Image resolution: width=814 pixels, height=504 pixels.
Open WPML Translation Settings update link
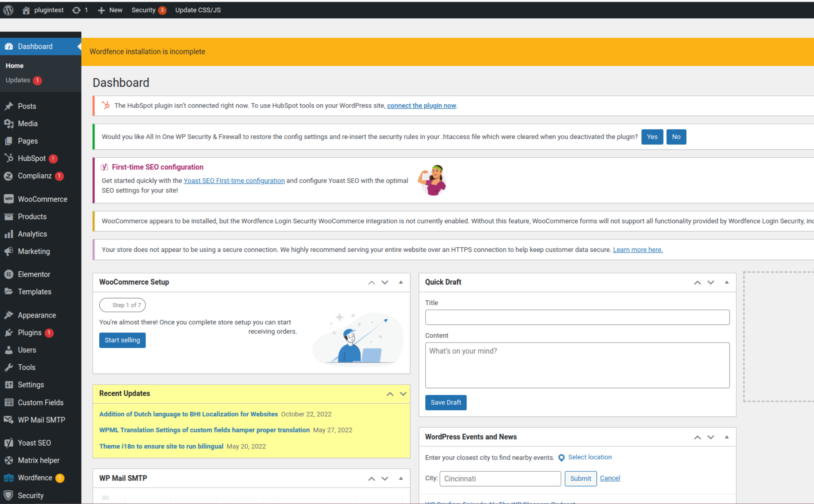coord(204,430)
